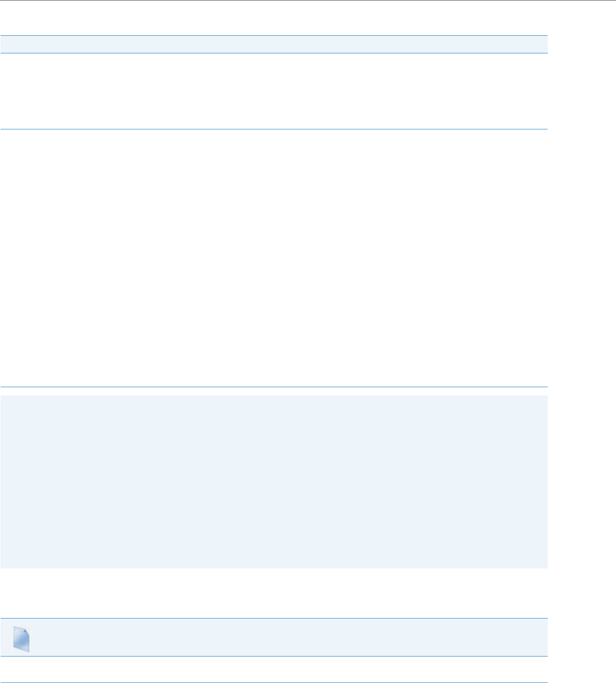The image size is (616, 683).
Task: Click the blue line under first white section
Action: pos(274,129)
